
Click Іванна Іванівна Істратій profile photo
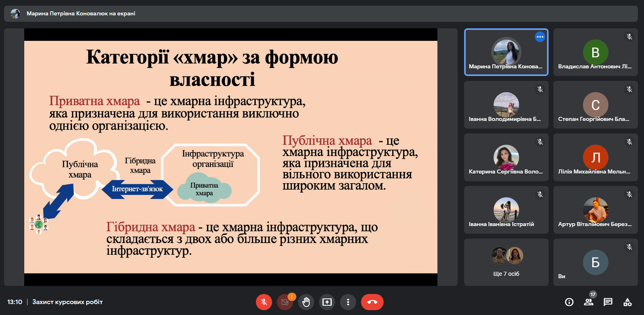tap(506, 210)
